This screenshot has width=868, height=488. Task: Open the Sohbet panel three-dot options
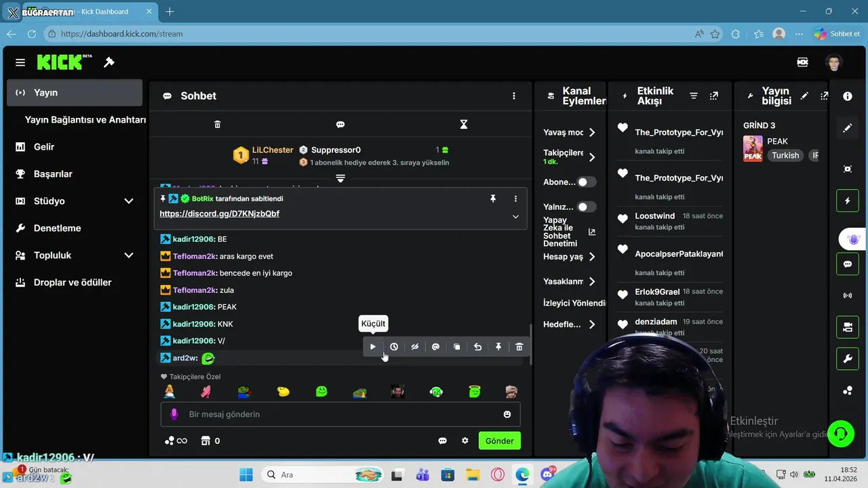pos(514,96)
